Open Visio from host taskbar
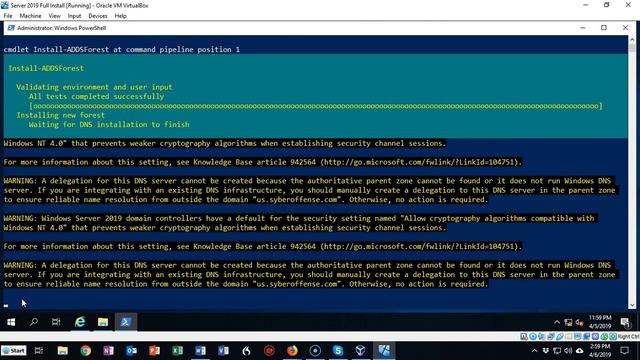 point(223,351)
